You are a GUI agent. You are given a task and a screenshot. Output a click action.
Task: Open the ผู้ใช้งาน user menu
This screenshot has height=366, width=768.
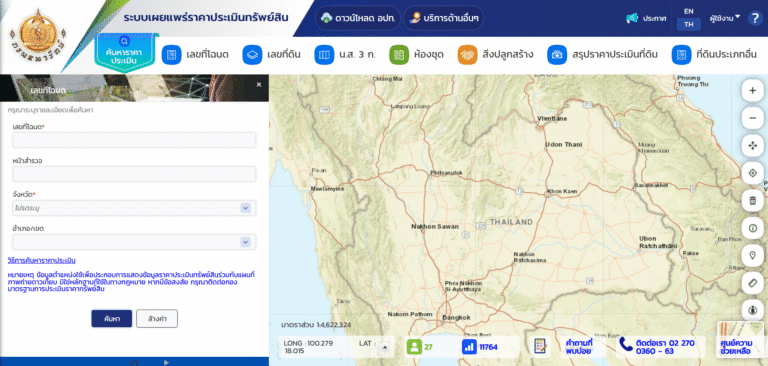click(724, 18)
